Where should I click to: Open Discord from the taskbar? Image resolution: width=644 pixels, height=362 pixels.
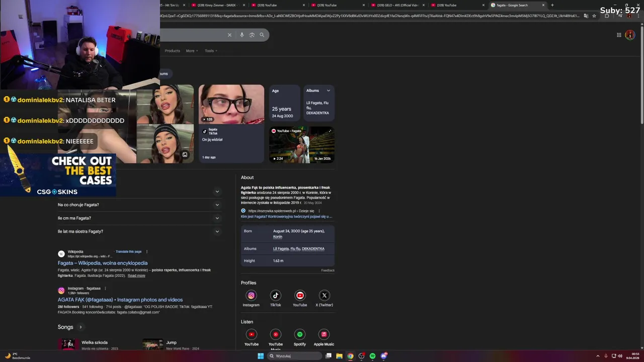tap(383, 356)
